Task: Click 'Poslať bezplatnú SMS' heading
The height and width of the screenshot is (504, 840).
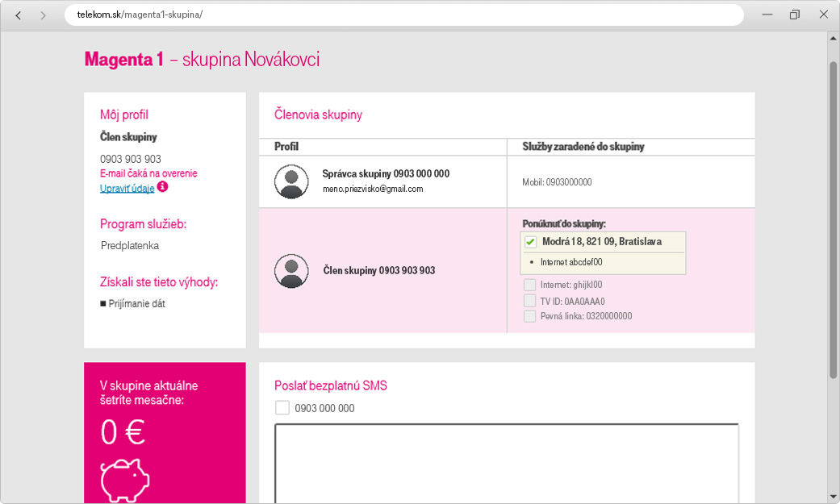Action: coord(331,385)
